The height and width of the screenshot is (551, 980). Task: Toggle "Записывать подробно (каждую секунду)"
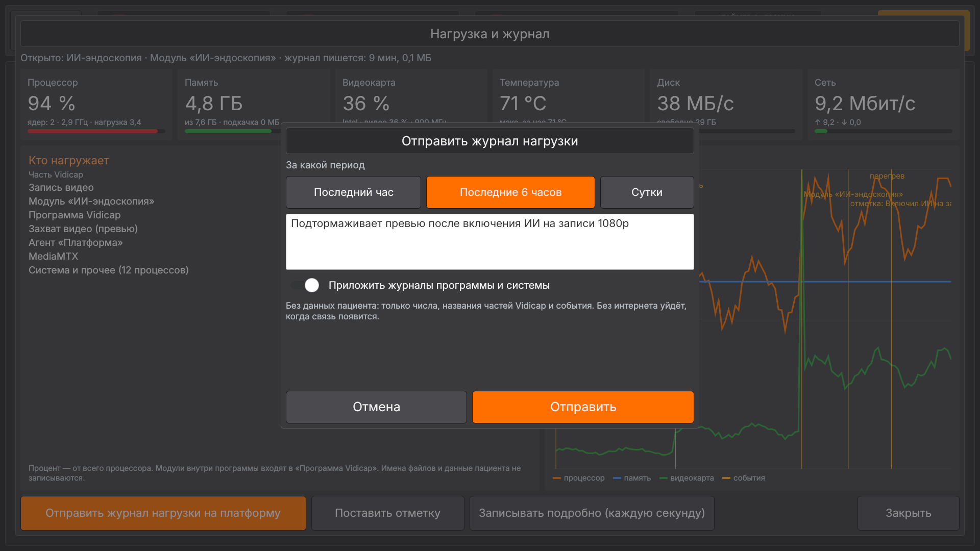pyautogui.click(x=592, y=513)
